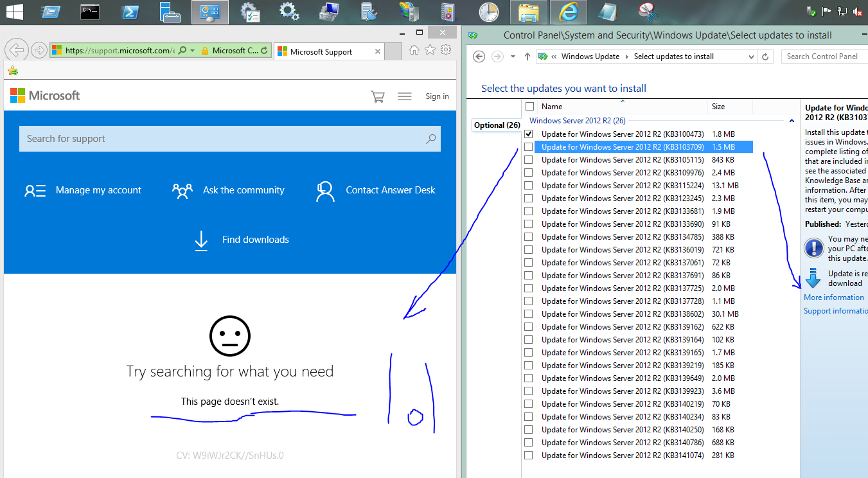This screenshot has width=868, height=478.
Task: Check the box for update KB3109976
Action: [x=529, y=172]
